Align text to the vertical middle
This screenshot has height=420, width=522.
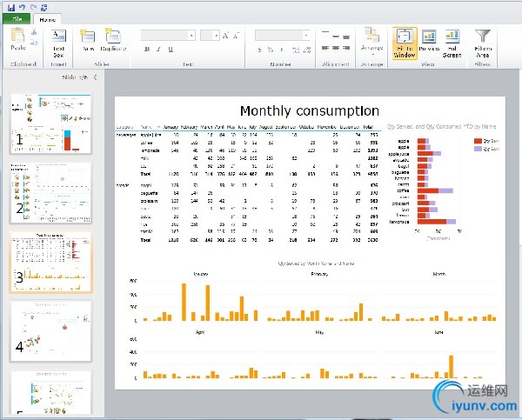(x=336, y=36)
